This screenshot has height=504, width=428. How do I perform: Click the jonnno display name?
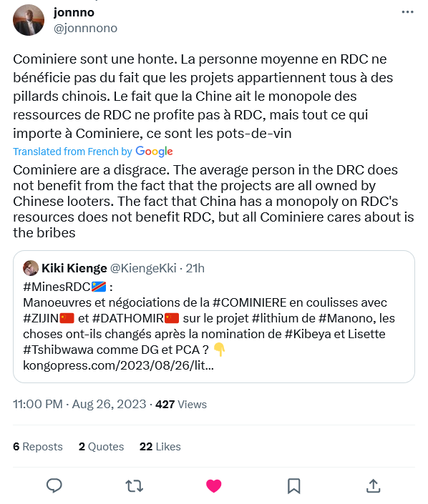click(74, 13)
